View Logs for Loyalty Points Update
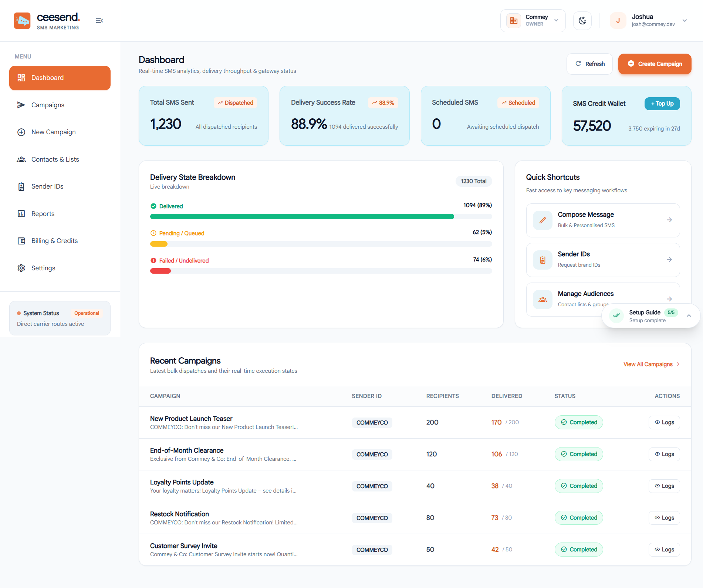Image resolution: width=703 pixels, height=588 pixels. 664,486
